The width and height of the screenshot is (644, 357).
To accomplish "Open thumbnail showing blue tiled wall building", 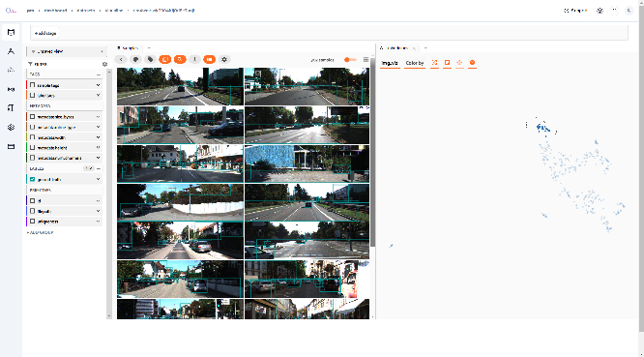I will pos(307,164).
